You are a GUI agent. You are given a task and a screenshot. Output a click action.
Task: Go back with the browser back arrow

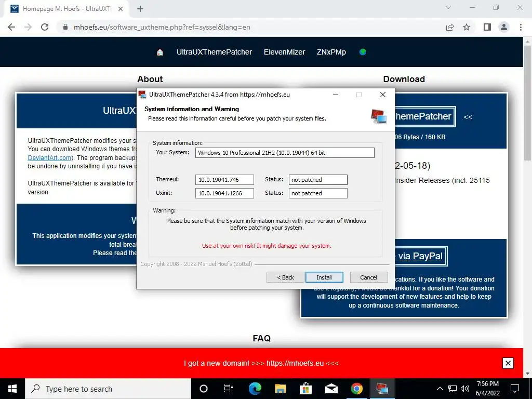11,27
